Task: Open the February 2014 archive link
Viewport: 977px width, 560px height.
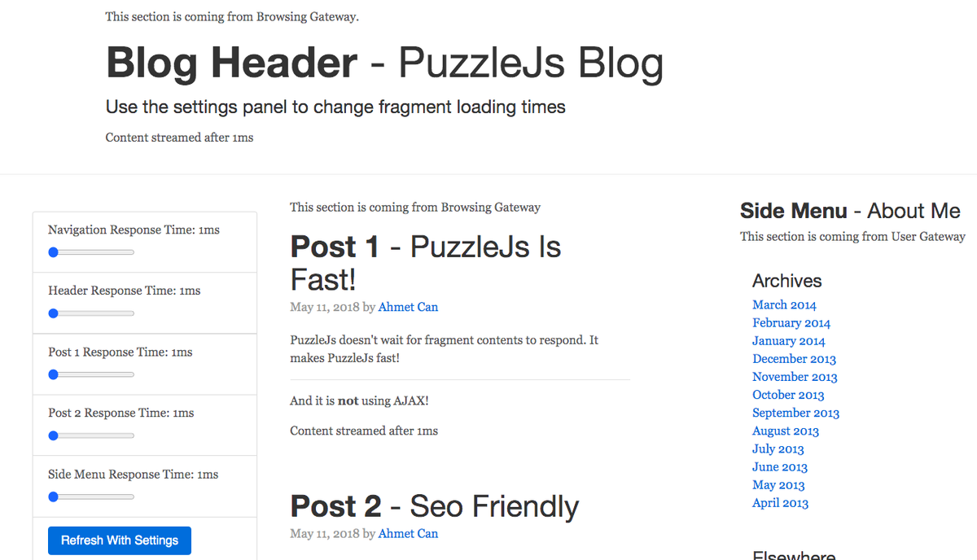Action: point(791,323)
